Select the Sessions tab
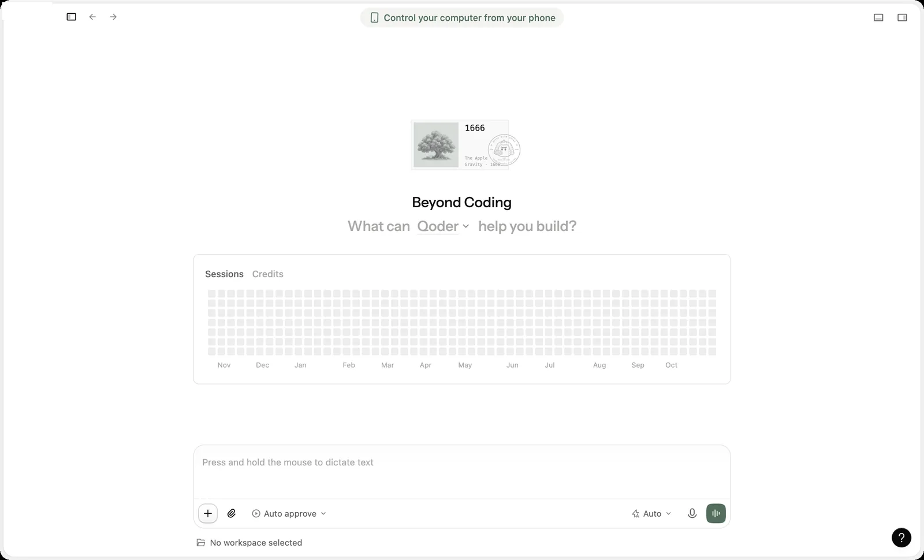Screen dimensions: 924x560 pos(224,274)
